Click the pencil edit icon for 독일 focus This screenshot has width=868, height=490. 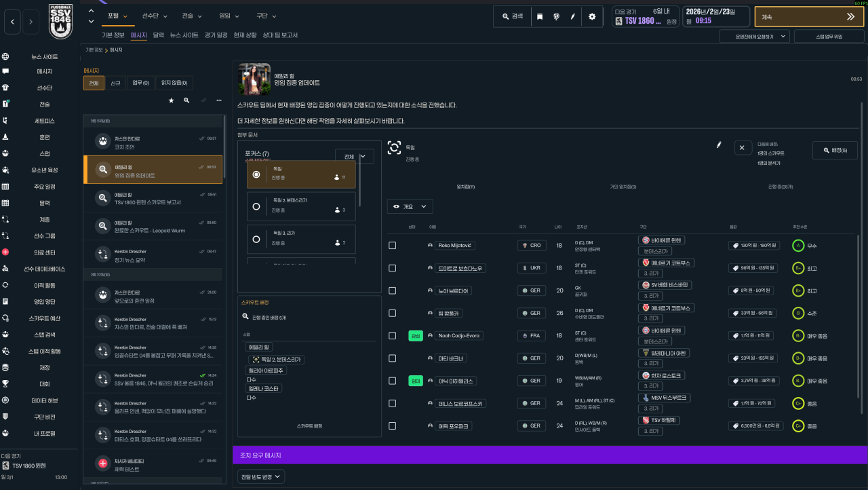pyautogui.click(x=719, y=145)
